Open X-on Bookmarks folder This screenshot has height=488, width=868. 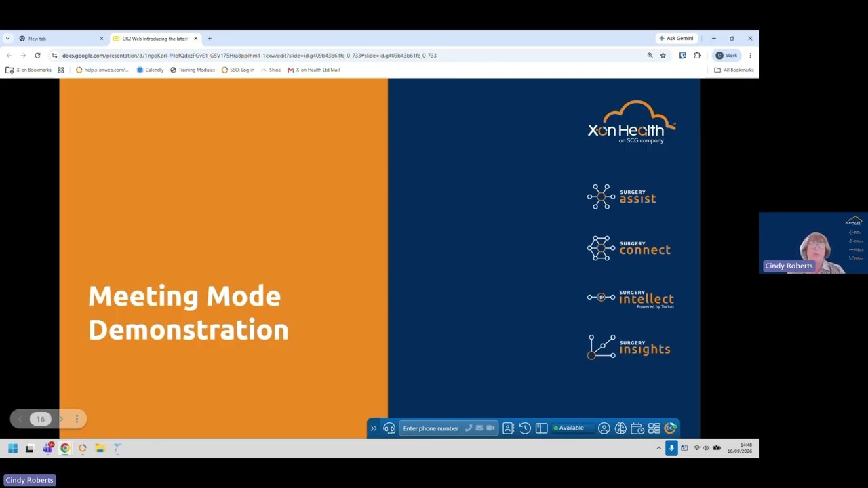[x=28, y=70]
